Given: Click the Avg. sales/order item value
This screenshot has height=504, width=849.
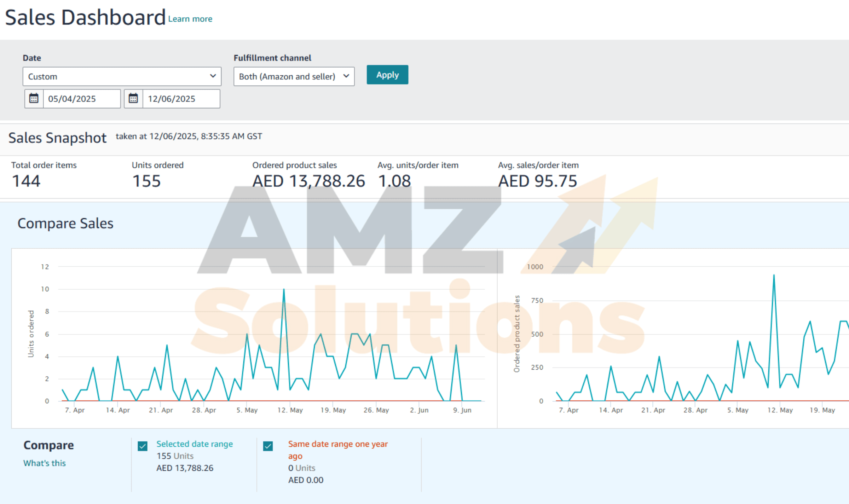Looking at the screenshot, I should click(537, 181).
